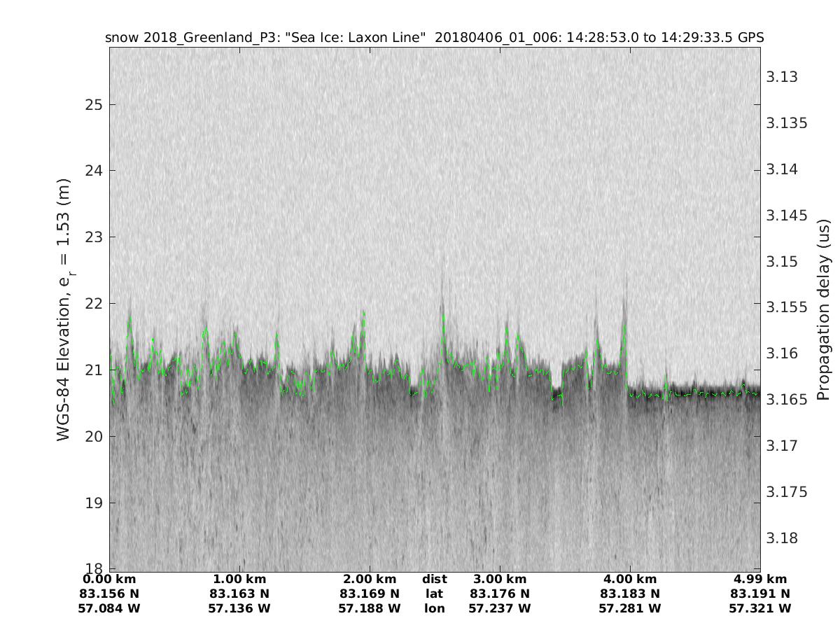This screenshot has height=630, width=840.
Task: Click the 57.281 W longitude label
Action: point(630,608)
